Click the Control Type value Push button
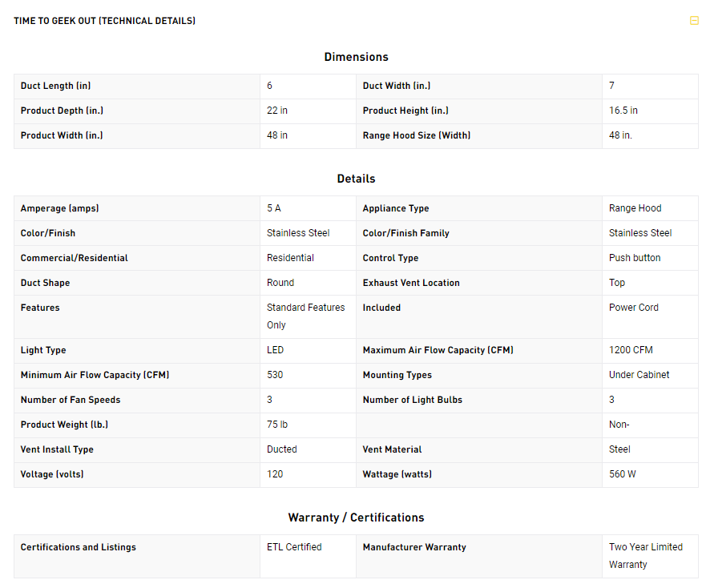Viewport: 714px width, 588px height. 635,258
